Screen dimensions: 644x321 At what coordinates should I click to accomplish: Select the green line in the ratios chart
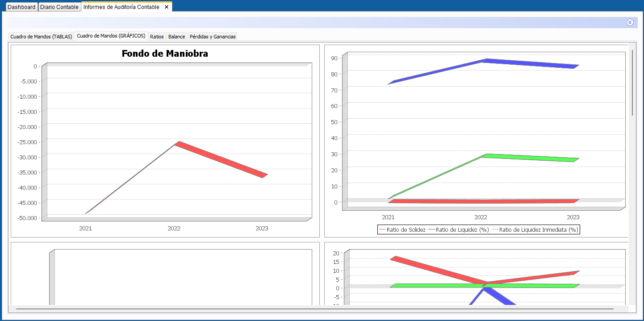pyautogui.click(x=527, y=158)
